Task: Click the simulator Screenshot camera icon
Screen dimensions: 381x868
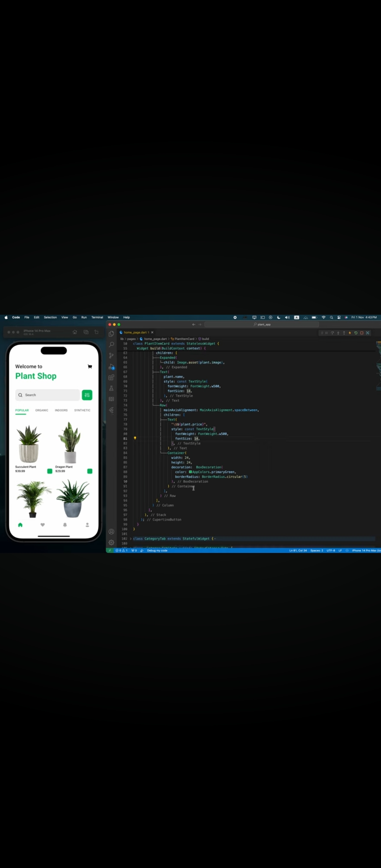Action: click(x=86, y=332)
